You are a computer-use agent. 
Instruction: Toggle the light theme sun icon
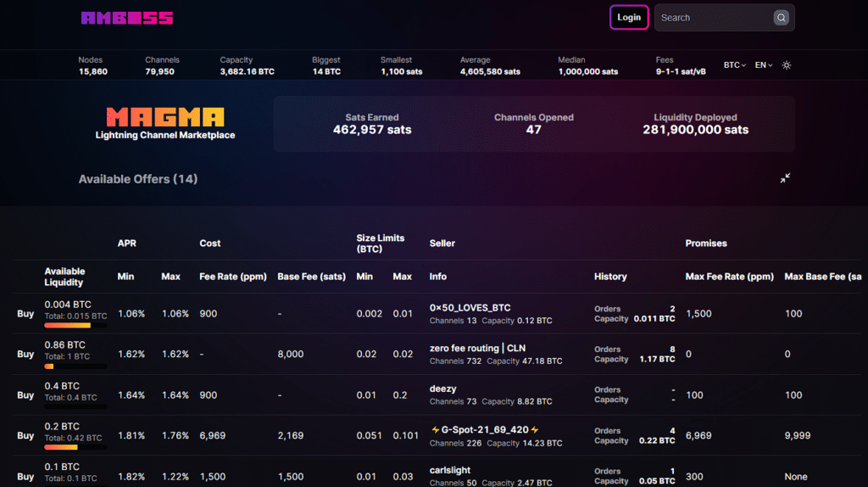tap(786, 65)
